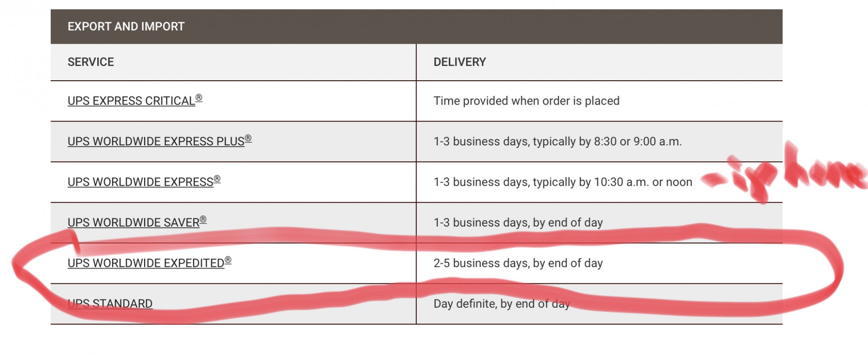The width and height of the screenshot is (868, 355).
Task: Click the '2-5 business days, by end of day' text
Action: (518, 263)
